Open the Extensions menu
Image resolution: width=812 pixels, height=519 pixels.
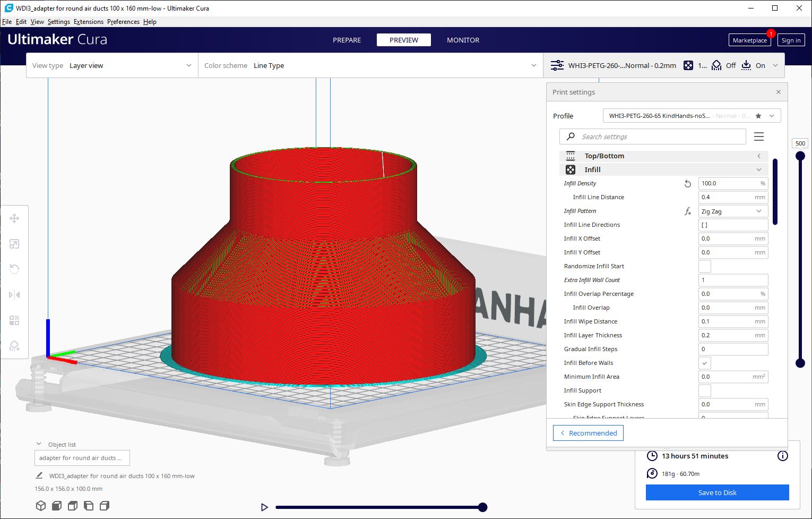88,22
